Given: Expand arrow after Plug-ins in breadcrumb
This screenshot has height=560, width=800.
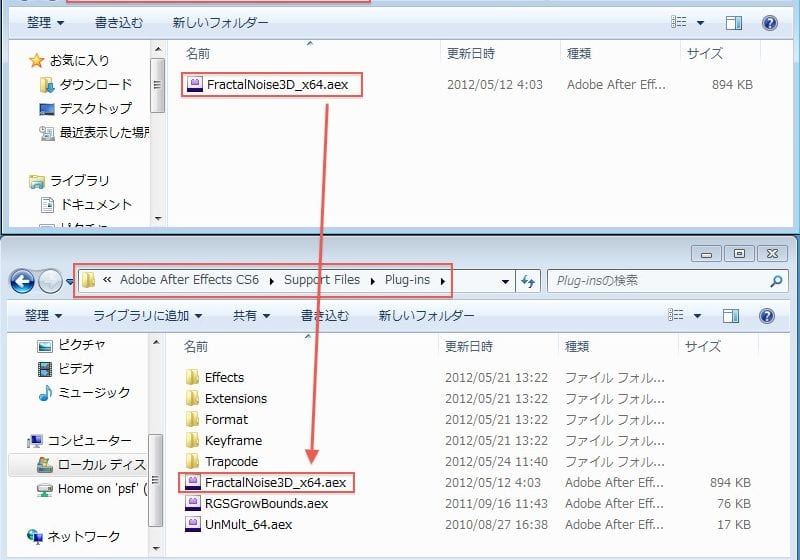Looking at the screenshot, I should 442,281.
